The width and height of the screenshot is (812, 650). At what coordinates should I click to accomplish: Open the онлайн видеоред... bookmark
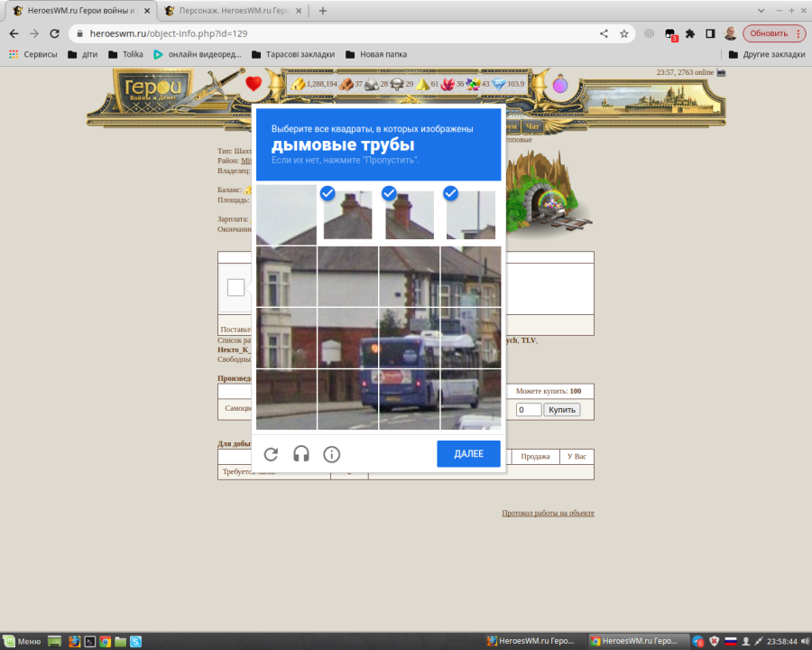tap(198, 54)
